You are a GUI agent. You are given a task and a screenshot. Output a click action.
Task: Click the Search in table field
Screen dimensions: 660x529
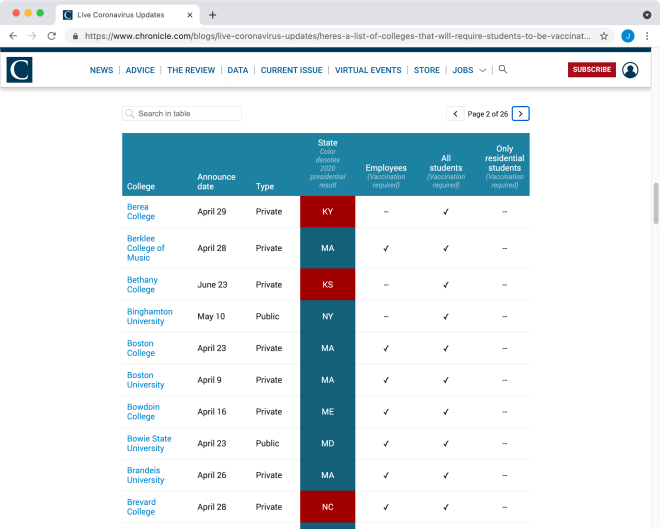coord(182,114)
